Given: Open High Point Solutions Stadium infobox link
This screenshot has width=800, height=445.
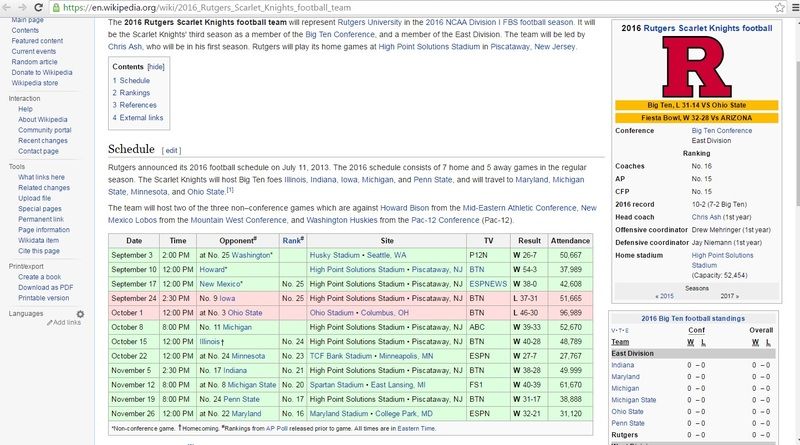Looking at the screenshot, I should click(722, 260).
